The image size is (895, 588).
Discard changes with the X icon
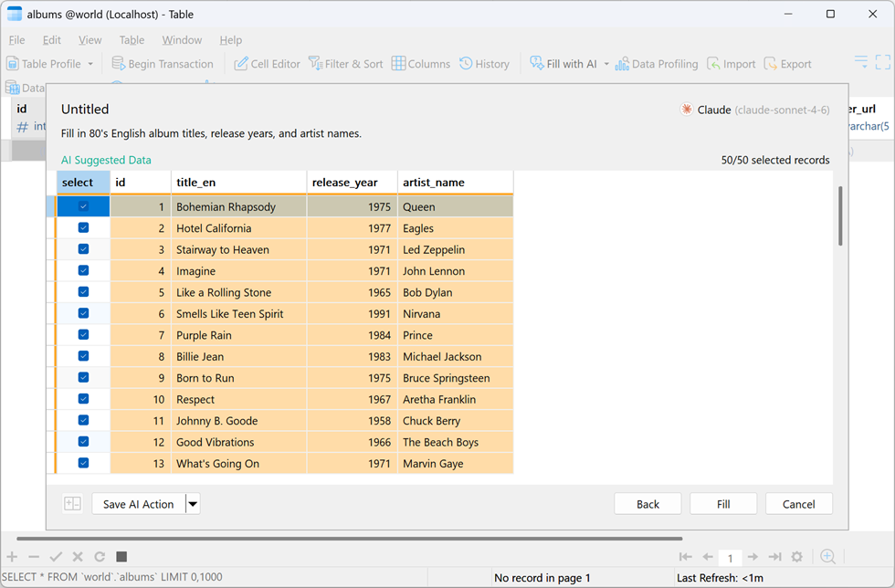78,557
